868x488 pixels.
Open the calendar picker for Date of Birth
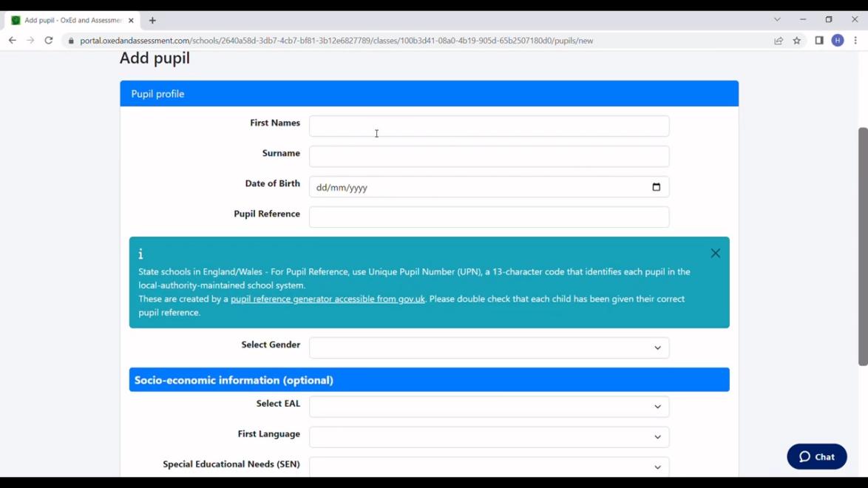656,187
